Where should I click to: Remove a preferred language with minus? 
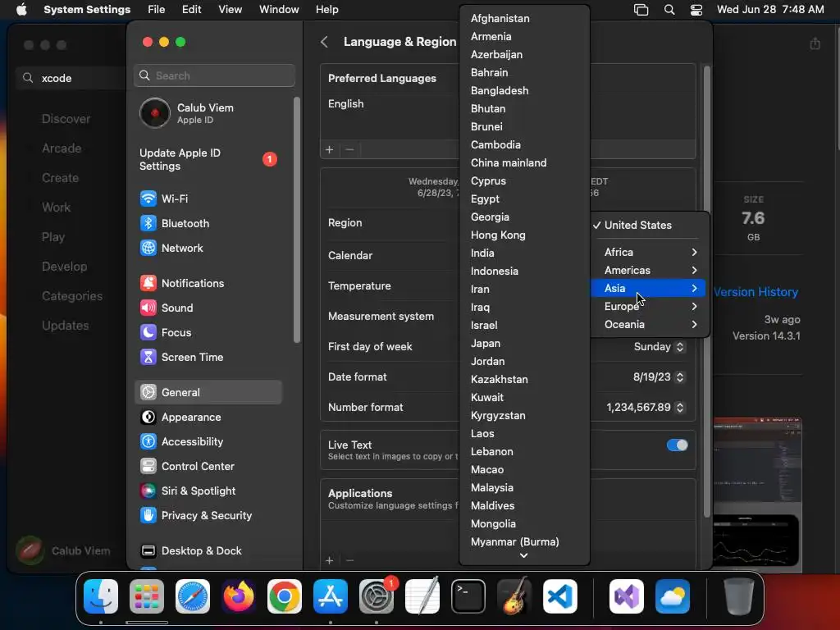coord(349,149)
